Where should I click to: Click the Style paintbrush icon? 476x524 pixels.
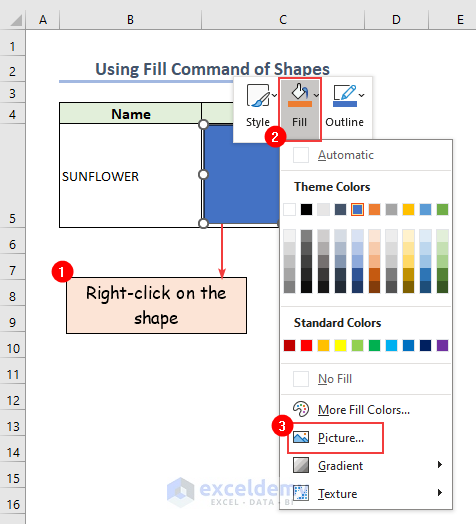(x=258, y=96)
